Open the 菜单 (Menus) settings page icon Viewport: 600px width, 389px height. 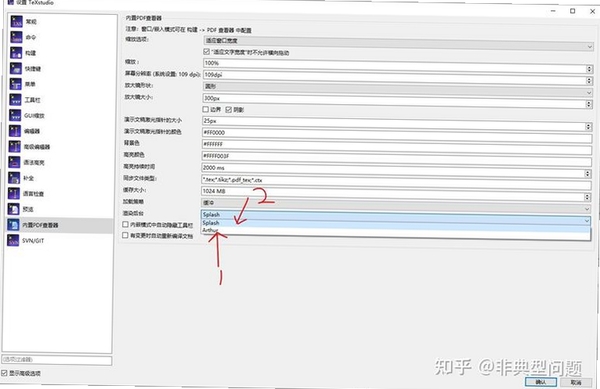[x=16, y=85]
